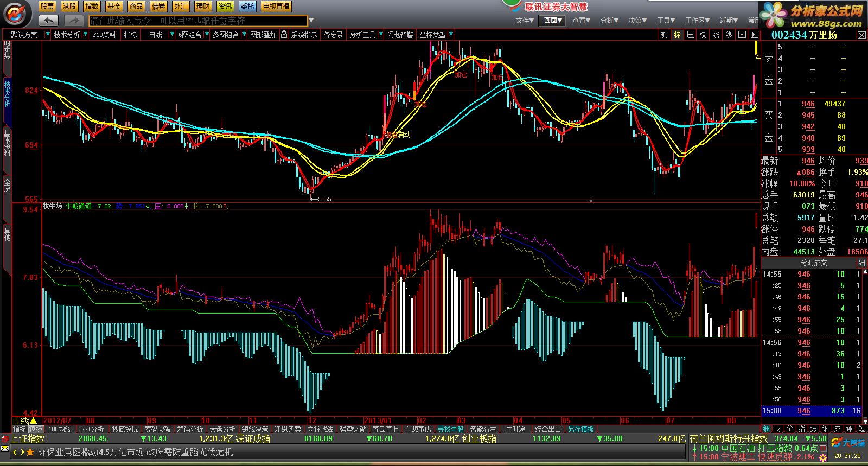This screenshot has width=868, height=466.
Task: Click the command input field
Action: coord(198,21)
